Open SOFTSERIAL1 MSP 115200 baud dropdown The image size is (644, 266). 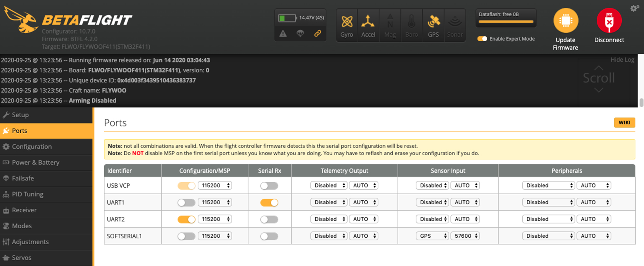click(215, 236)
